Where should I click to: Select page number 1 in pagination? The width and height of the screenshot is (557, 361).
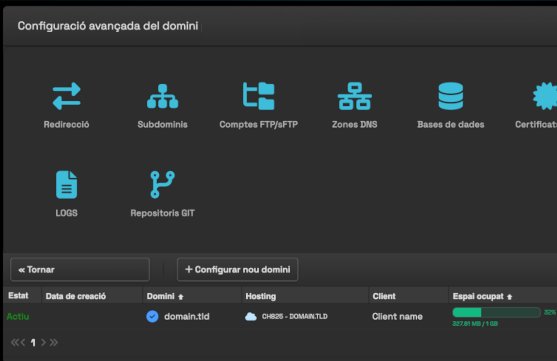click(x=33, y=343)
